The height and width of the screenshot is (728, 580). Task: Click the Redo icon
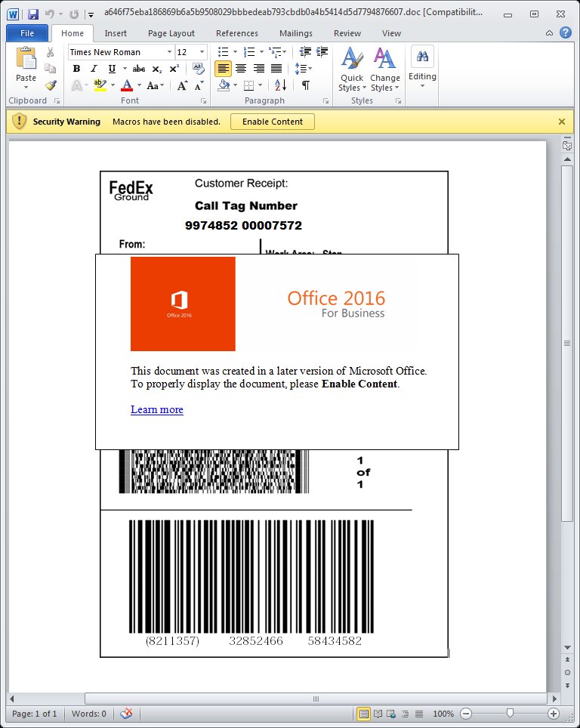pos(74,14)
